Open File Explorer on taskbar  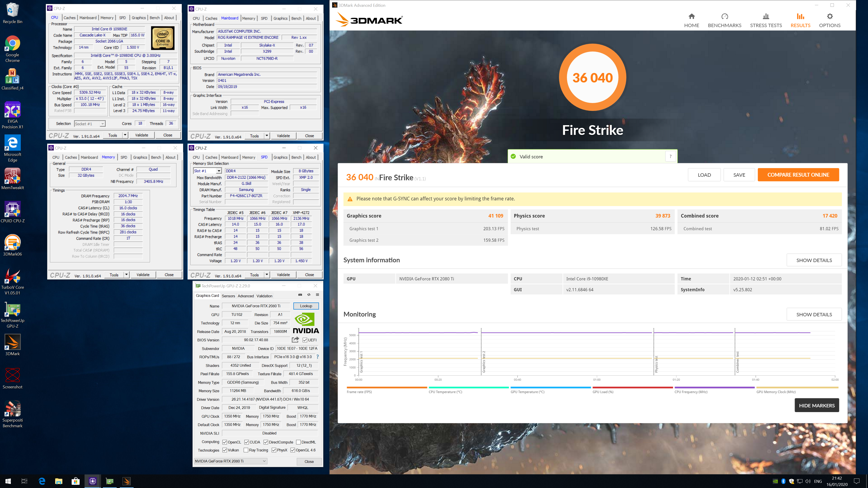pyautogui.click(x=59, y=481)
